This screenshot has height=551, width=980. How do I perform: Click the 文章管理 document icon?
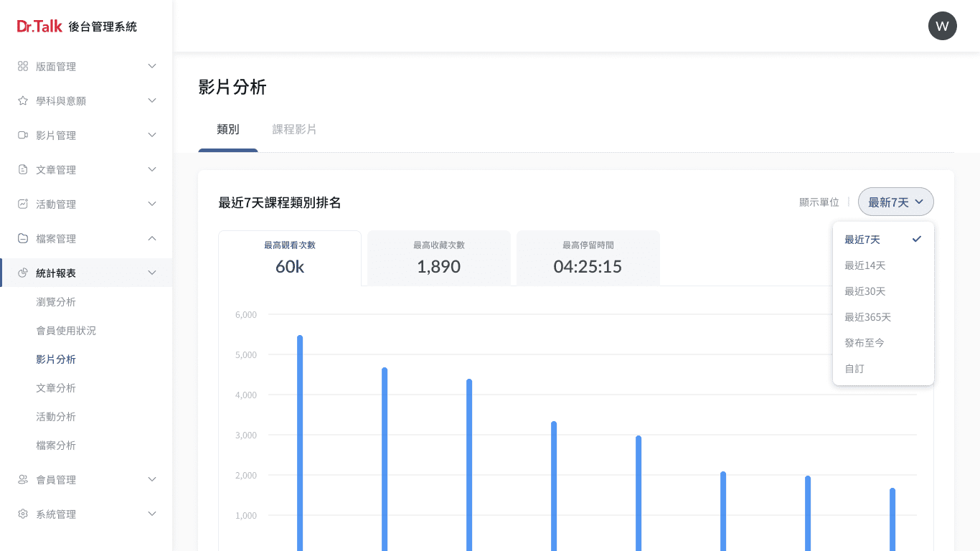[x=23, y=169]
